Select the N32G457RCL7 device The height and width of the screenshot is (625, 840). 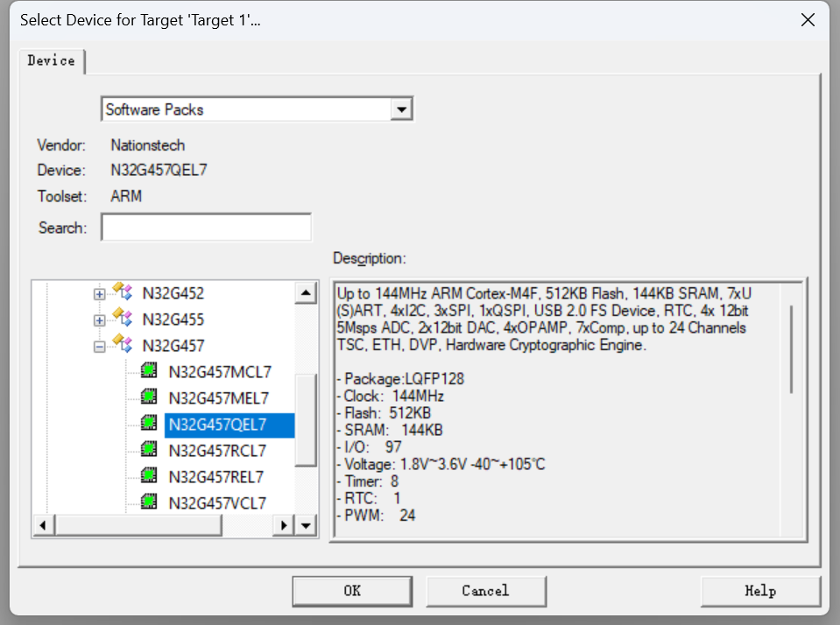click(217, 451)
